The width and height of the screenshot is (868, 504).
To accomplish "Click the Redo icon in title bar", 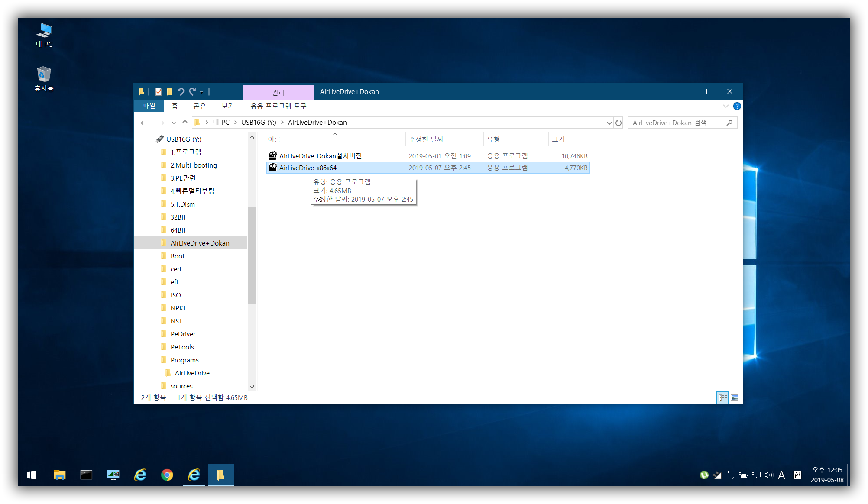I will pyautogui.click(x=192, y=92).
